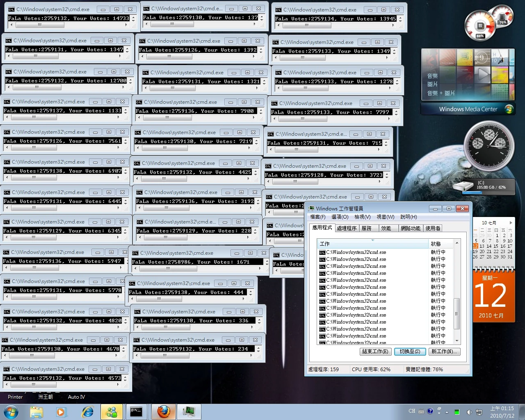The image size is (525, 420).
Task: Open system menu icon of cmd window showing 14733
Action: [11, 9]
